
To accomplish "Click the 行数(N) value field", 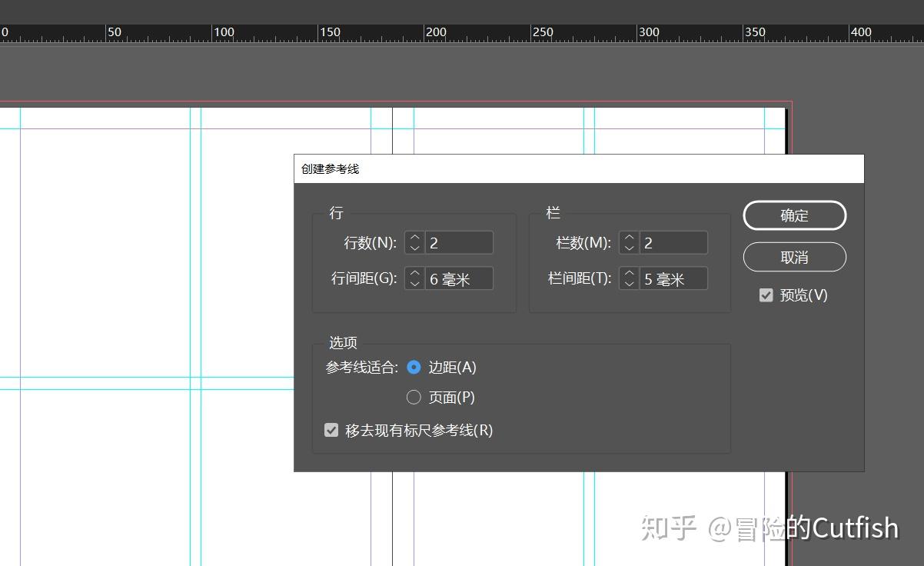I will pos(457,242).
